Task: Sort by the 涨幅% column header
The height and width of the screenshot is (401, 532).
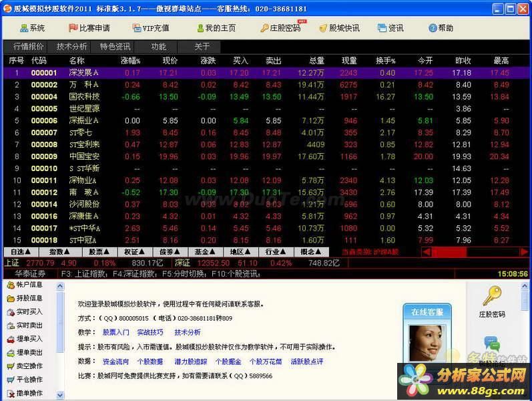Action: pyautogui.click(x=130, y=61)
